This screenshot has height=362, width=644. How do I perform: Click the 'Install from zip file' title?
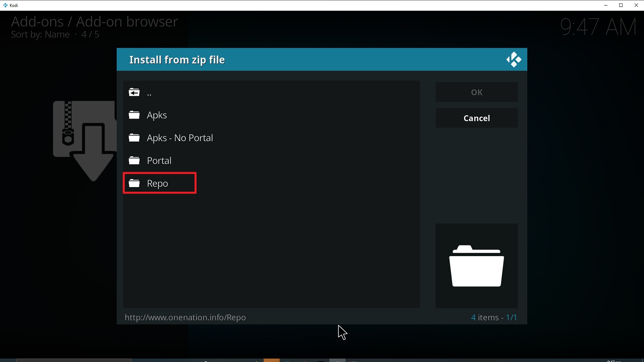coord(177,60)
